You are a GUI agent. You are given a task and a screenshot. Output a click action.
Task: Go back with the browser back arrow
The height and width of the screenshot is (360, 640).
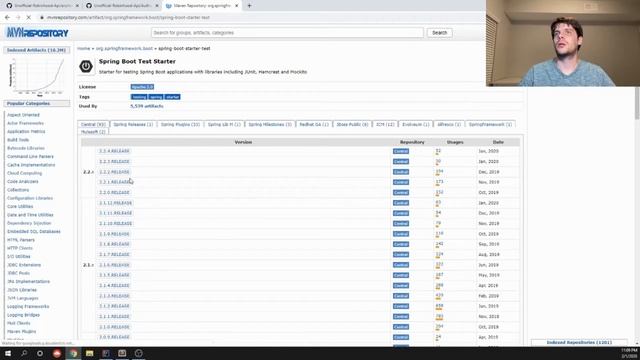pyautogui.click(x=7, y=18)
